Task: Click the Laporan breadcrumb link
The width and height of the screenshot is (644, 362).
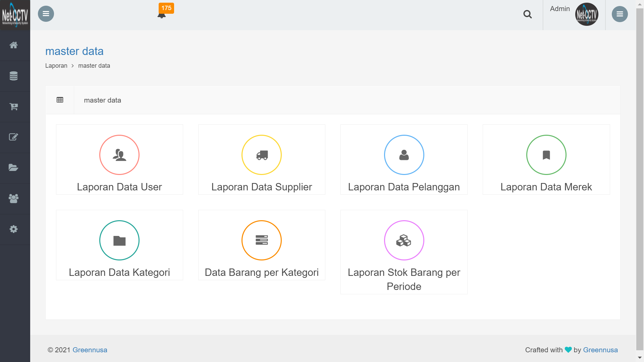Action: pyautogui.click(x=56, y=66)
